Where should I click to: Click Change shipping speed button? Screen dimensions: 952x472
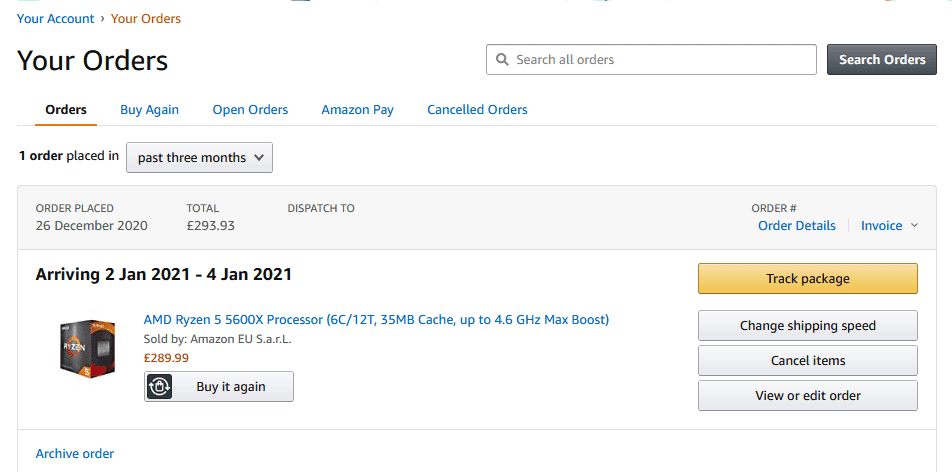tap(807, 326)
